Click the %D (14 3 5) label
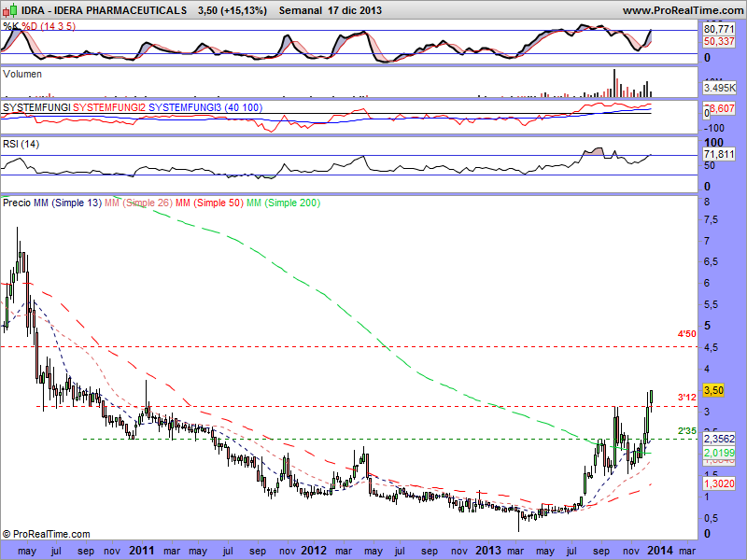Screen dimensions: 747x560 (49, 26)
